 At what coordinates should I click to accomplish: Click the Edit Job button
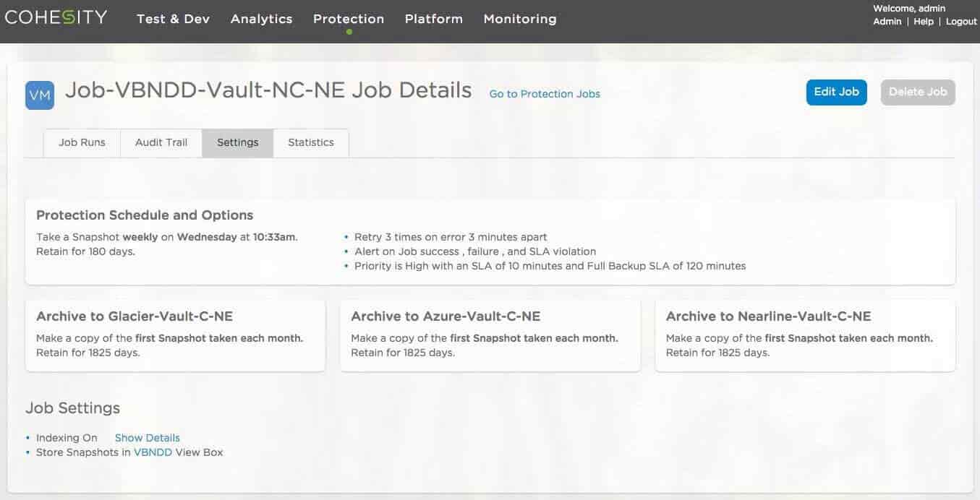click(x=836, y=92)
